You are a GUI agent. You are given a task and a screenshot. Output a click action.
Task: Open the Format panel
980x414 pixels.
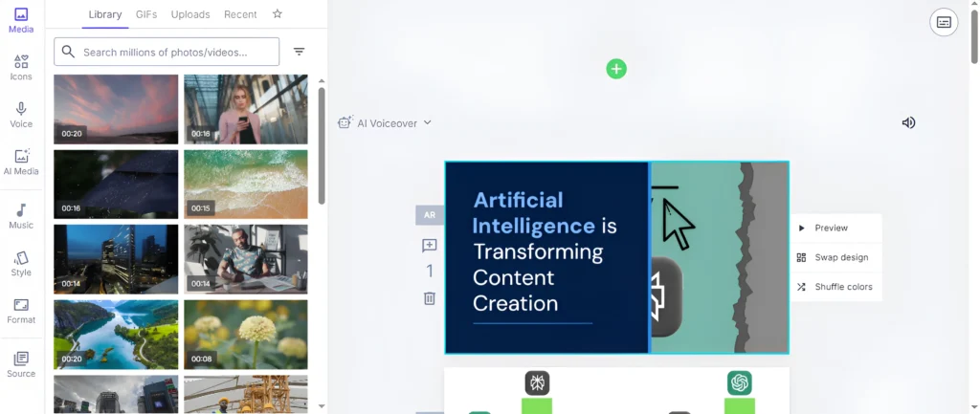21,311
